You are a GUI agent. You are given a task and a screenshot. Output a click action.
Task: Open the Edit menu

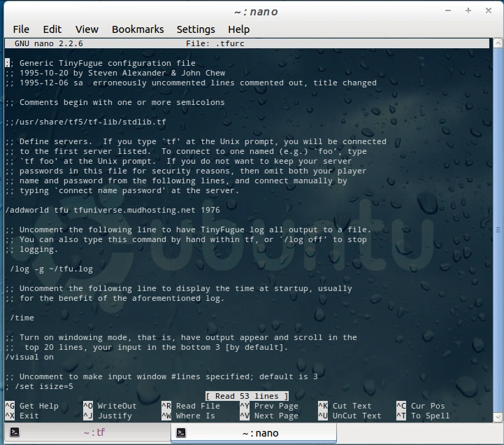pyautogui.click(x=52, y=29)
